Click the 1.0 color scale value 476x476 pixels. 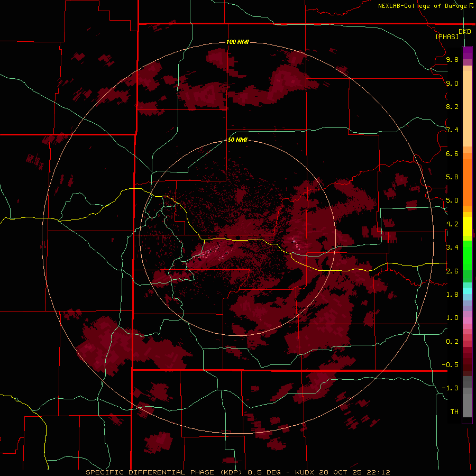[452, 318]
